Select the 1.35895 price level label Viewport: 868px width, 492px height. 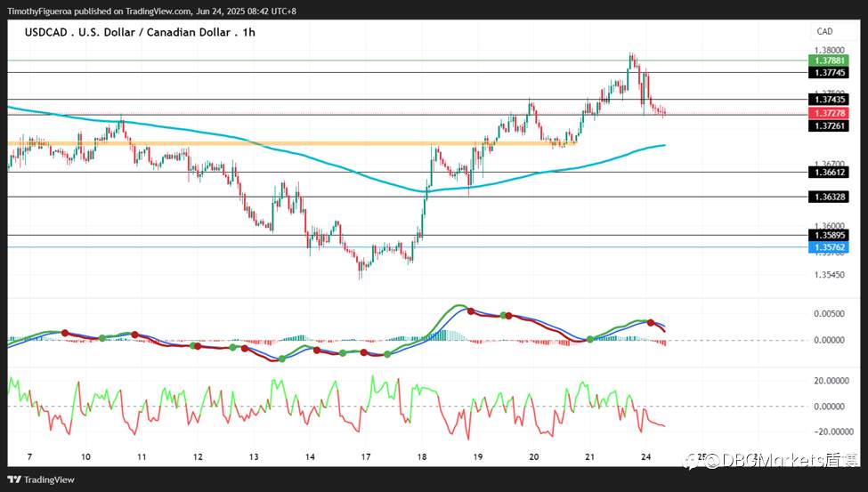[829, 235]
